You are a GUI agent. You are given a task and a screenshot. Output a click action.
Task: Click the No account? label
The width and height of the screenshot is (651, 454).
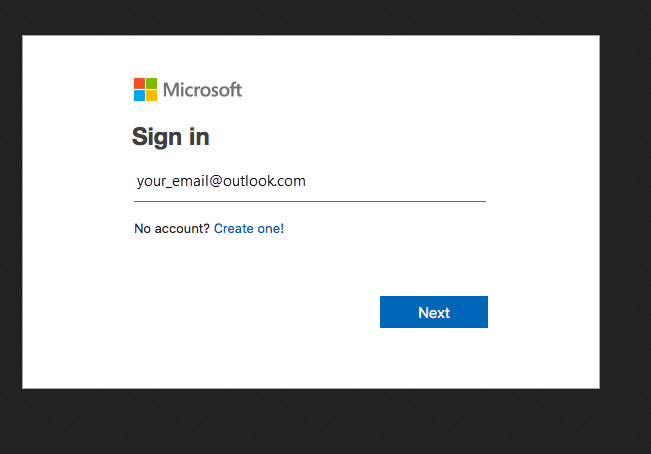[x=172, y=228]
